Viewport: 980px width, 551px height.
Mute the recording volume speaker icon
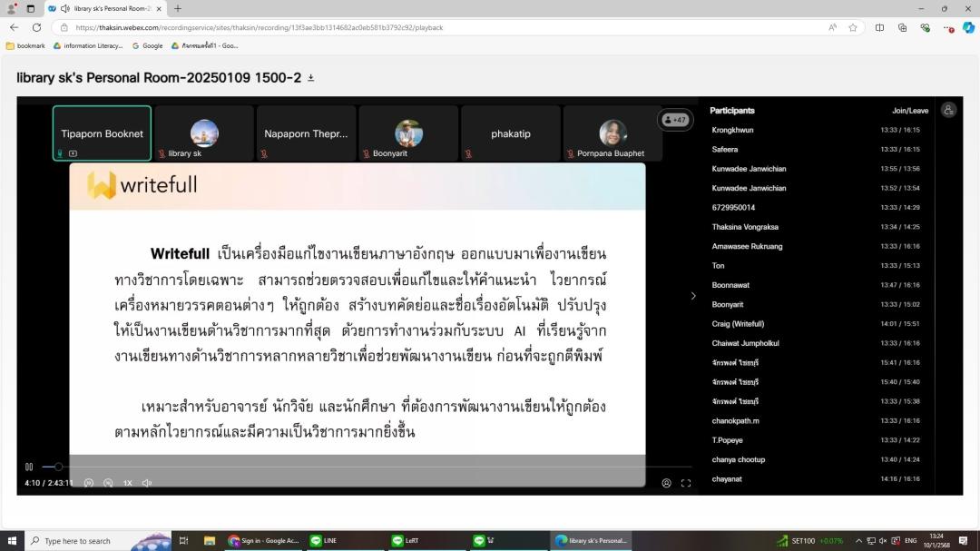click(x=147, y=483)
